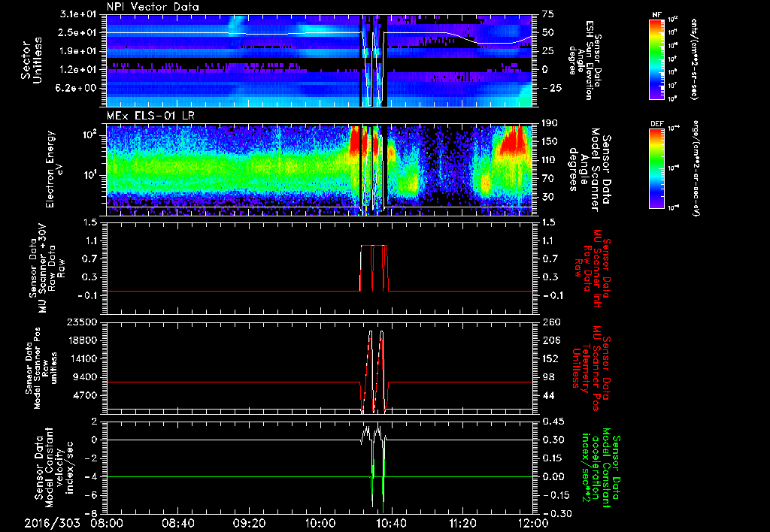This screenshot has height=532, width=770.
Task: Click the 'MU Scanner +30V Raw Data' label
Action: click(x=47, y=269)
